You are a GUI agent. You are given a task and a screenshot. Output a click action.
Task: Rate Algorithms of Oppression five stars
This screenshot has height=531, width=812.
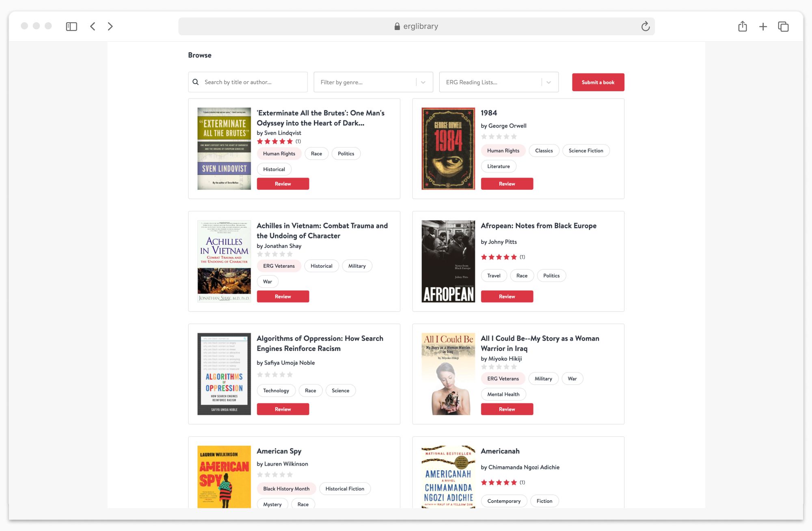pyautogui.click(x=290, y=375)
